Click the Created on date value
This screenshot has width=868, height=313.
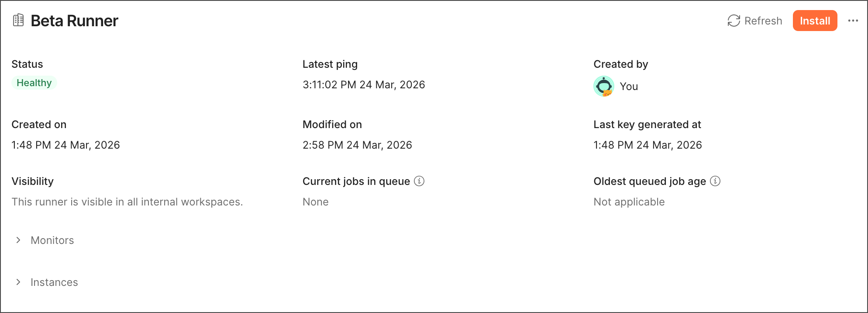pos(65,145)
